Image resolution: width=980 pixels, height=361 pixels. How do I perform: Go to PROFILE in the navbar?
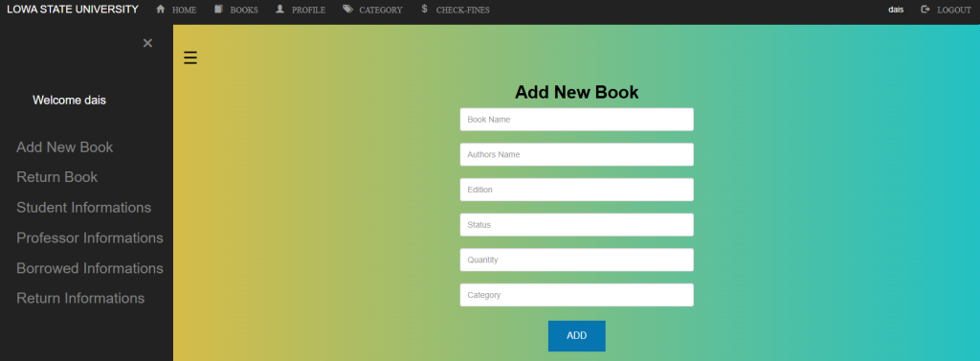click(x=309, y=10)
